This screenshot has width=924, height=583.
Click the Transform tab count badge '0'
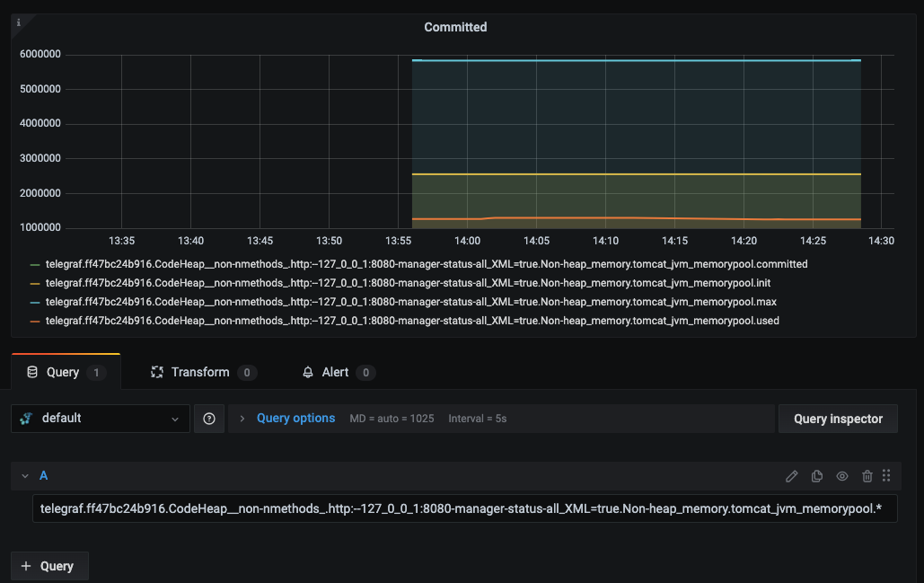(x=247, y=373)
